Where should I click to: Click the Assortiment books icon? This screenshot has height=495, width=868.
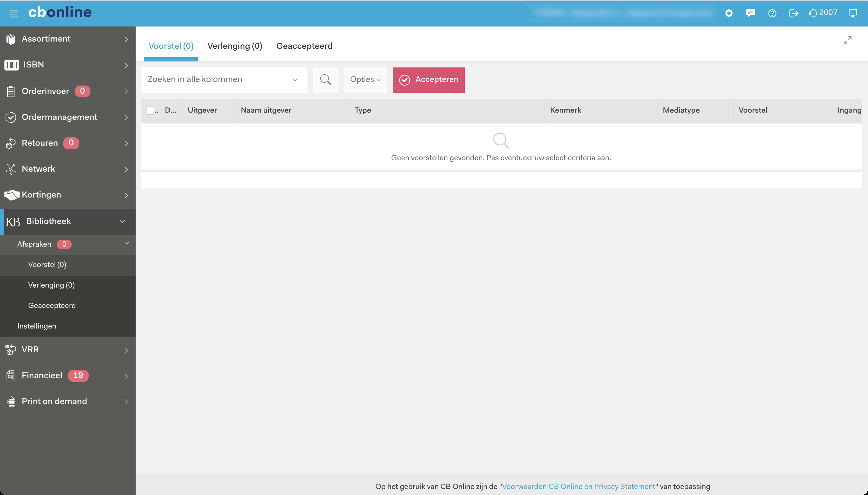[x=11, y=39]
